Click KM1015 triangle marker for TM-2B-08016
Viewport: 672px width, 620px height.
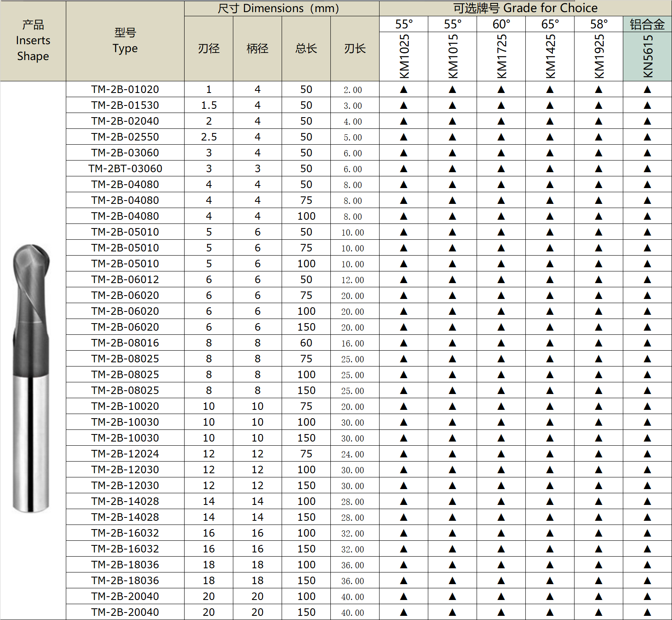(x=452, y=343)
